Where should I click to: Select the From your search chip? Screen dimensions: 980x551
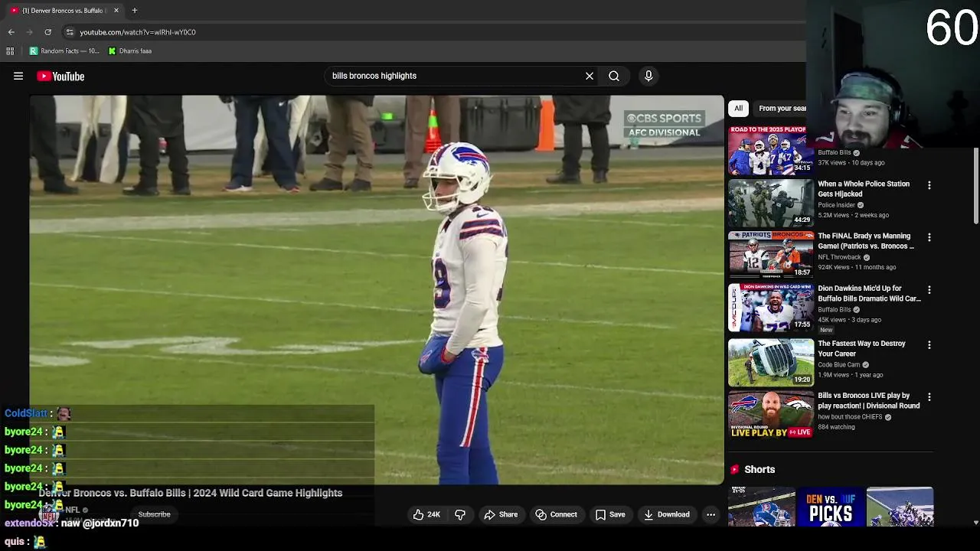tap(782, 109)
